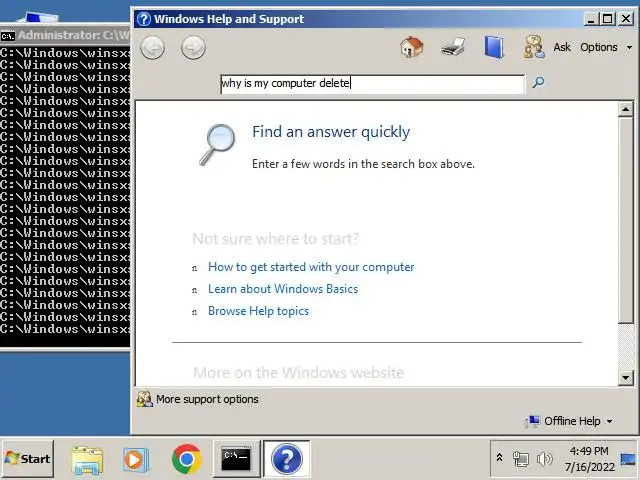This screenshot has width=640, height=480.
Task: Click the Help window title icon
Action: 144,19
